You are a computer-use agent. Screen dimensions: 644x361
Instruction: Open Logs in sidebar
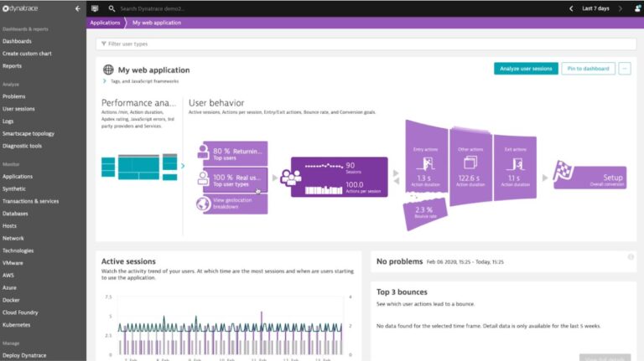point(8,121)
